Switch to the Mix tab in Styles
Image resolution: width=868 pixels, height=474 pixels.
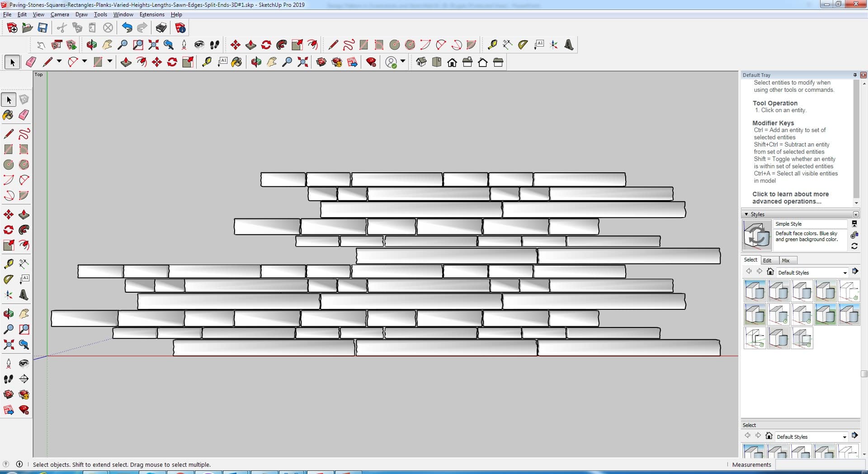click(786, 261)
